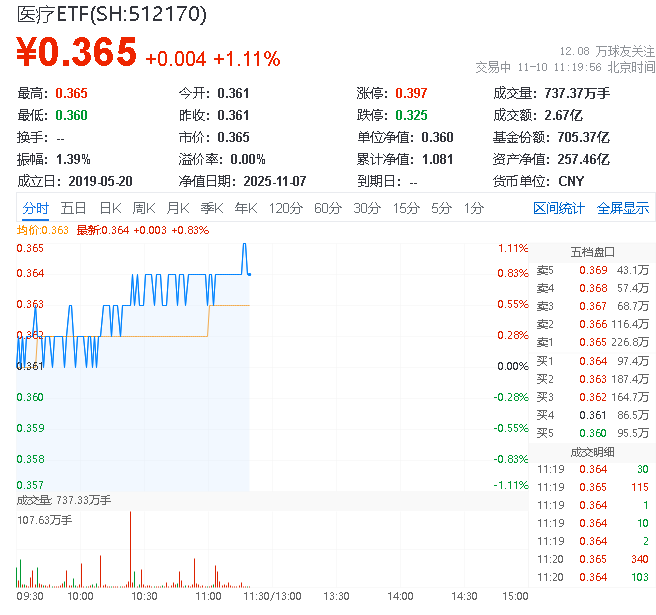The width and height of the screenshot is (656, 615).
Task: Switch to the 15分 chart period
Action: 406,208
